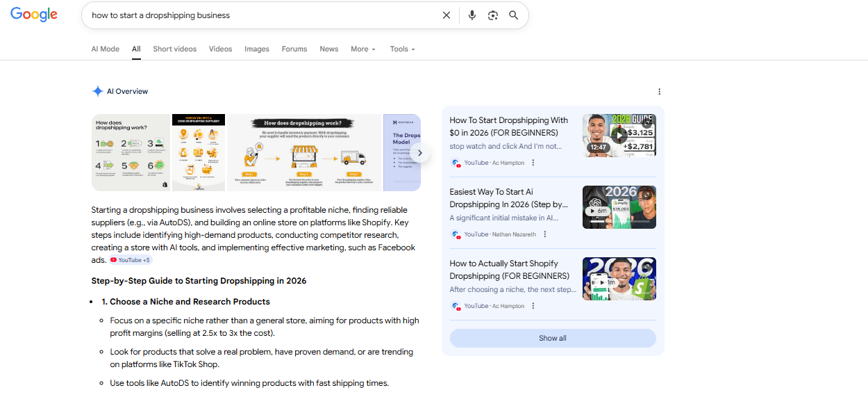Expand the More dropdown
Image resolution: width=868 pixels, height=397 pixels.
pos(363,49)
